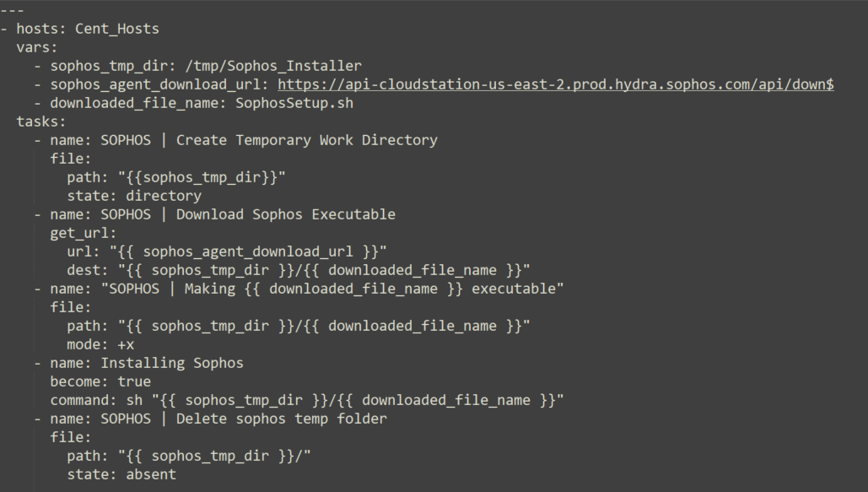Click the command: sh line
This screenshot has height=492, width=868.
[x=306, y=400]
